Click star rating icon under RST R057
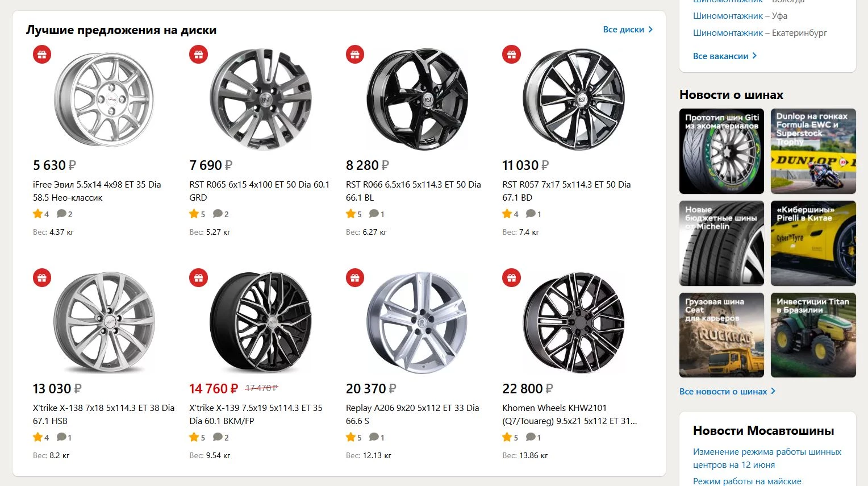 (507, 214)
